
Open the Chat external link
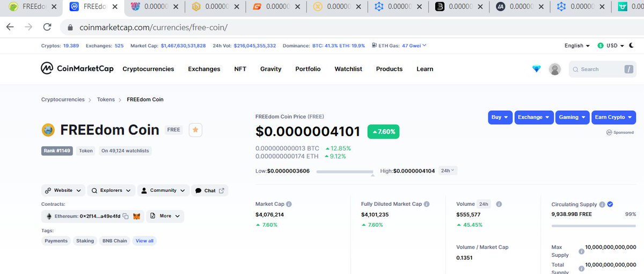tap(209, 190)
